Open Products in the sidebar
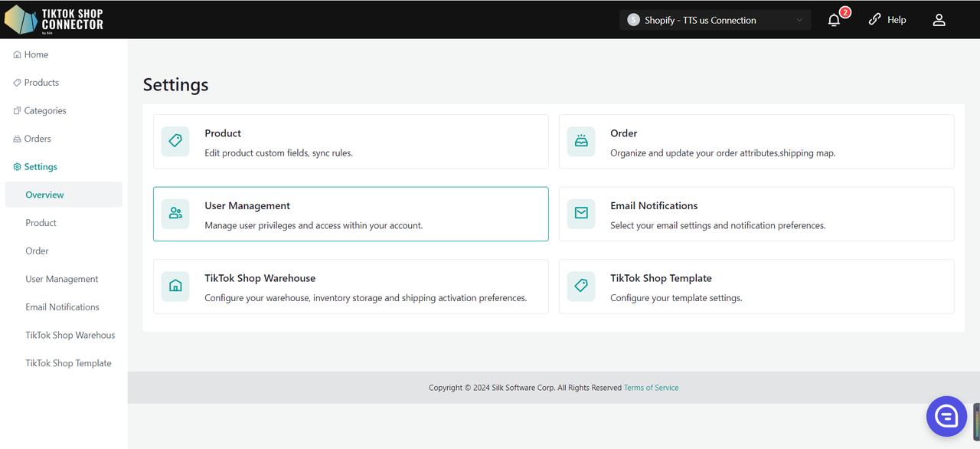The height and width of the screenshot is (449, 980). [41, 83]
